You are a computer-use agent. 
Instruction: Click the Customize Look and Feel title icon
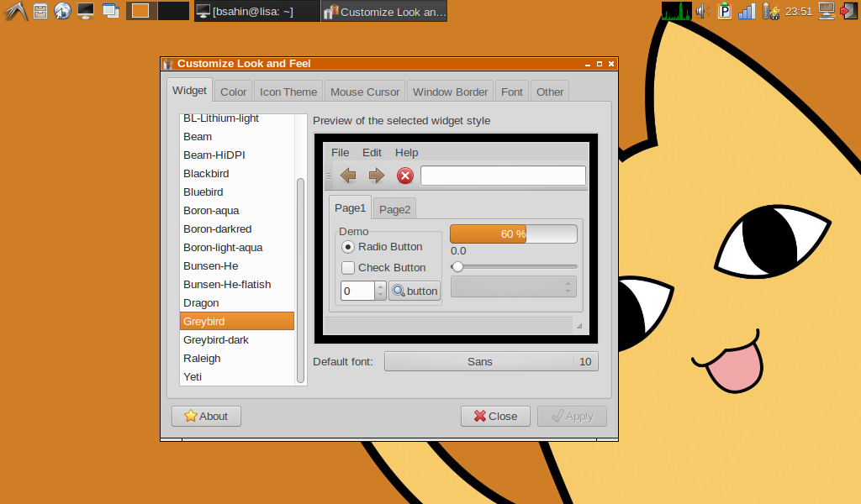coord(168,64)
